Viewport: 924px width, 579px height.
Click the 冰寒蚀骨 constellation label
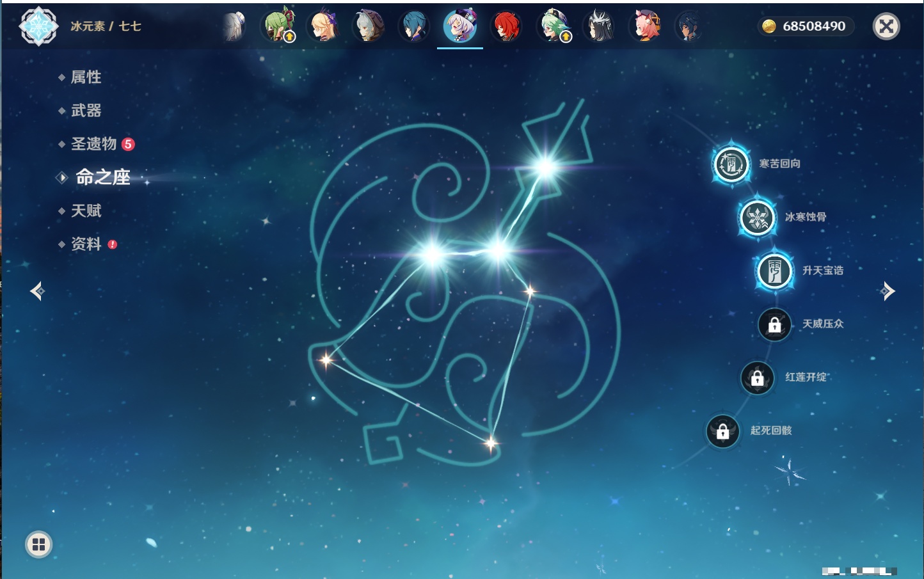[806, 217]
